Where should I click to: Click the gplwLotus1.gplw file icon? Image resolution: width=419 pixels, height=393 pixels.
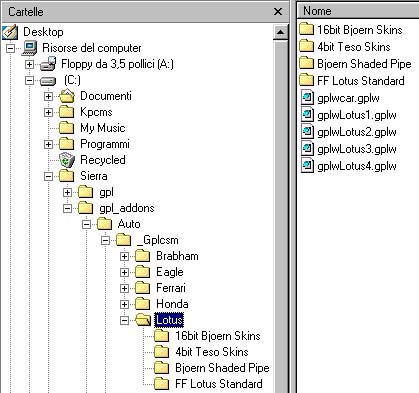pyautogui.click(x=307, y=115)
